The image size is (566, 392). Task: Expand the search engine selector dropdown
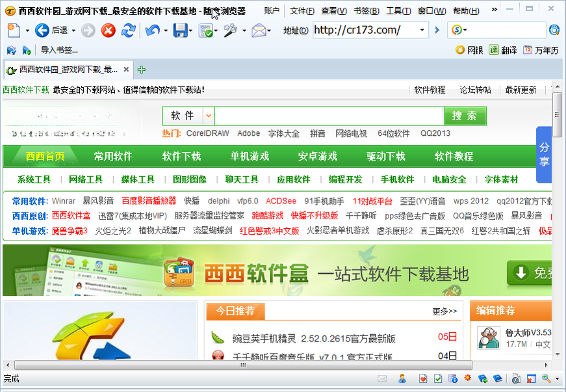(465, 30)
